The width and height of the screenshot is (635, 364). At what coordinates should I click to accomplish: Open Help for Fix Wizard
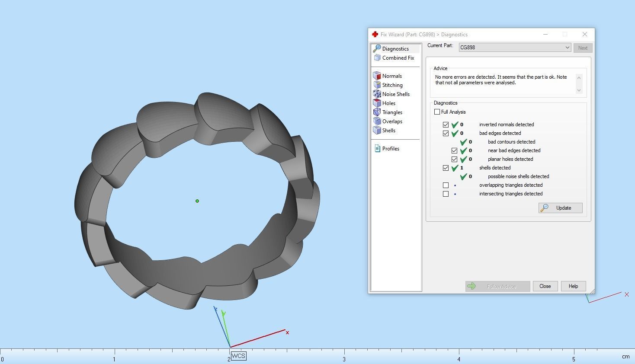point(573,286)
